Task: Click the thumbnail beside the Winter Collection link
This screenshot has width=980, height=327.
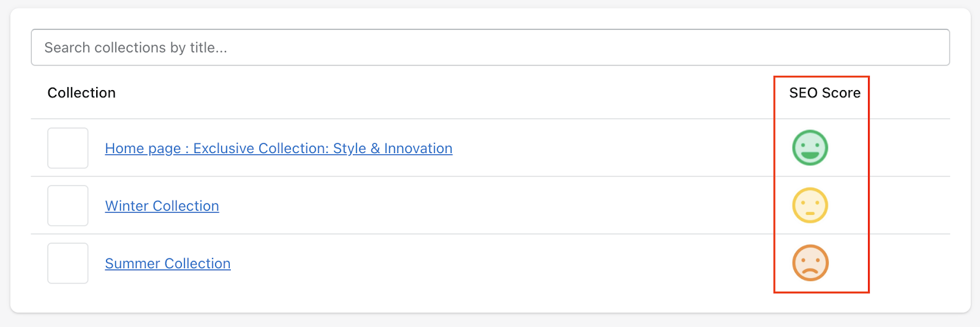Action: pyautogui.click(x=68, y=205)
